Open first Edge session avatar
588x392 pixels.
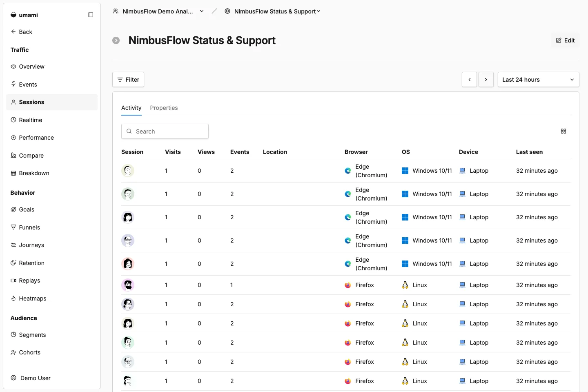click(x=128, y=171)
